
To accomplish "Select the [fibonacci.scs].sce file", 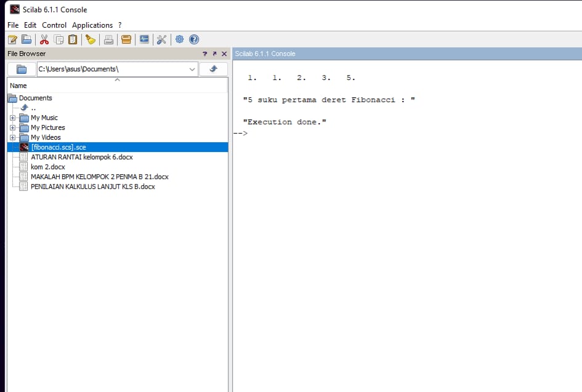I will tap(59, 147).
